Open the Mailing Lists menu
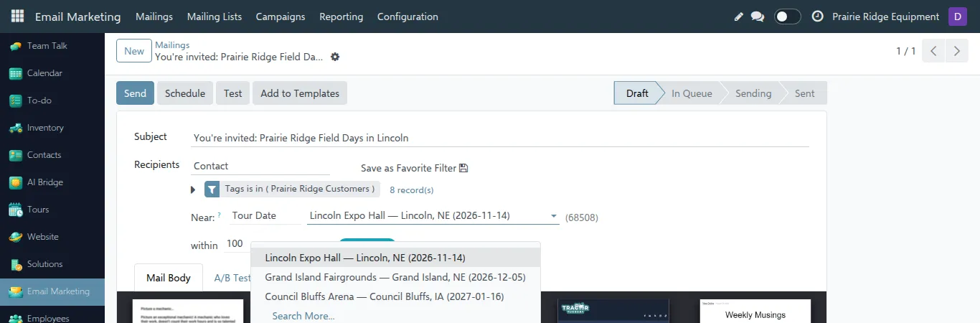The width and height of the screenshot is (980, 323). point(215,17)
